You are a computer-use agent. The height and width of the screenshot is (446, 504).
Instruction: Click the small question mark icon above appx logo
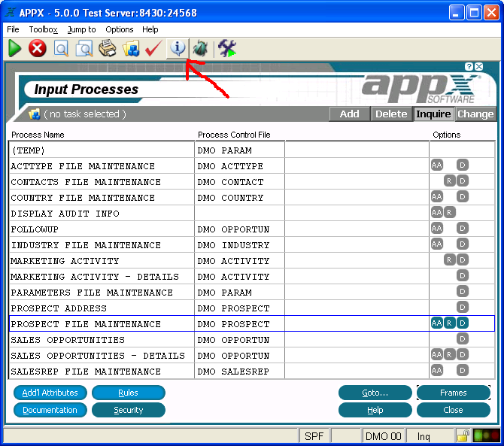(x=469, y=66)
